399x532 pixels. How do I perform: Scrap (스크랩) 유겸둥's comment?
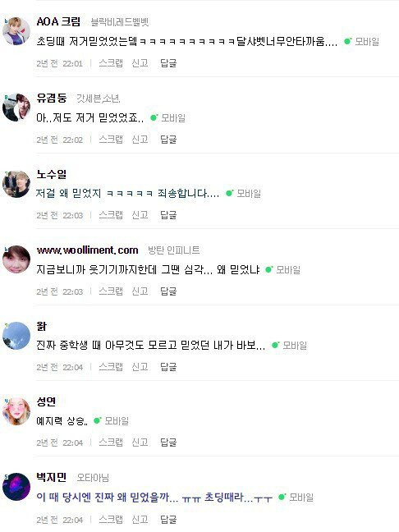111,139
